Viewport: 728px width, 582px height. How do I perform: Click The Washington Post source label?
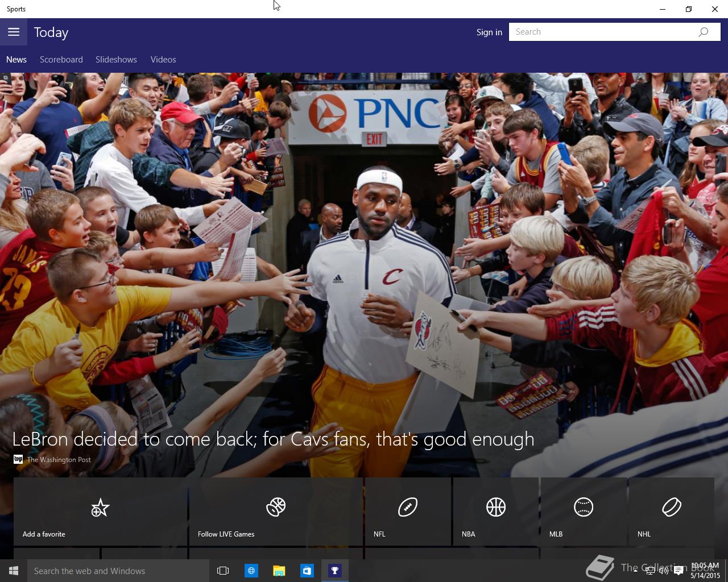click(59, 459)
